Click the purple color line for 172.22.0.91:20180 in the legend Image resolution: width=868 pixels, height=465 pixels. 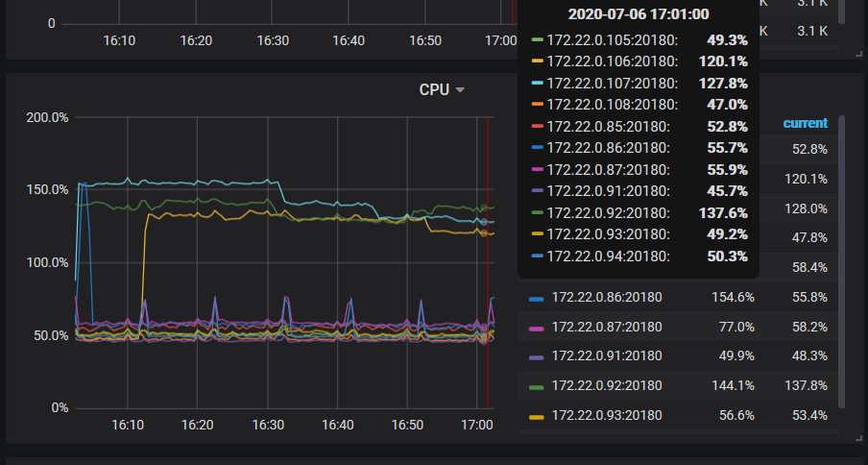[x=537, y=358]
